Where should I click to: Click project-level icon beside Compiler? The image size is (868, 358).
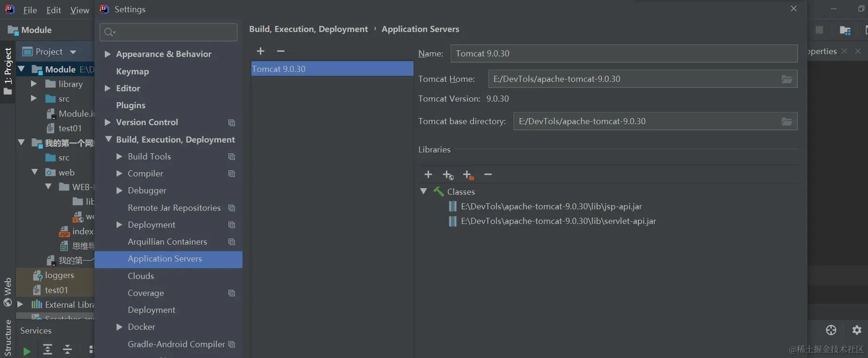pos(232,174)
